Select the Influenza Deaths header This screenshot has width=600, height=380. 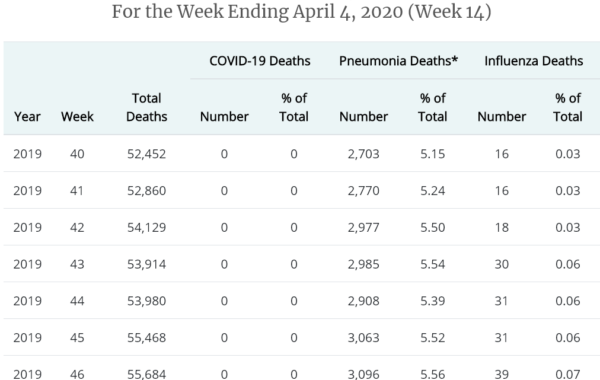coord(534,61)
